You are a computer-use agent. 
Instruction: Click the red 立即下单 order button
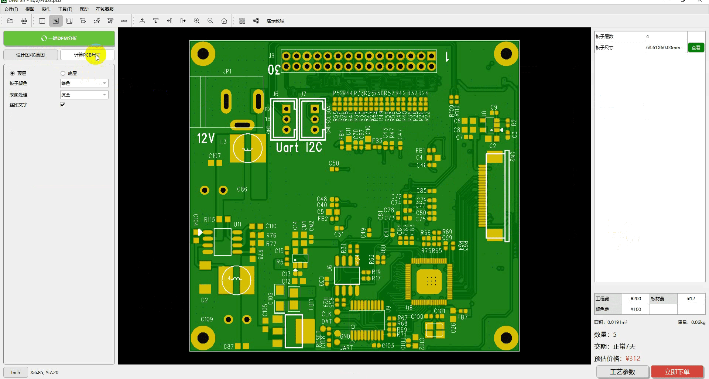point(677,372)
